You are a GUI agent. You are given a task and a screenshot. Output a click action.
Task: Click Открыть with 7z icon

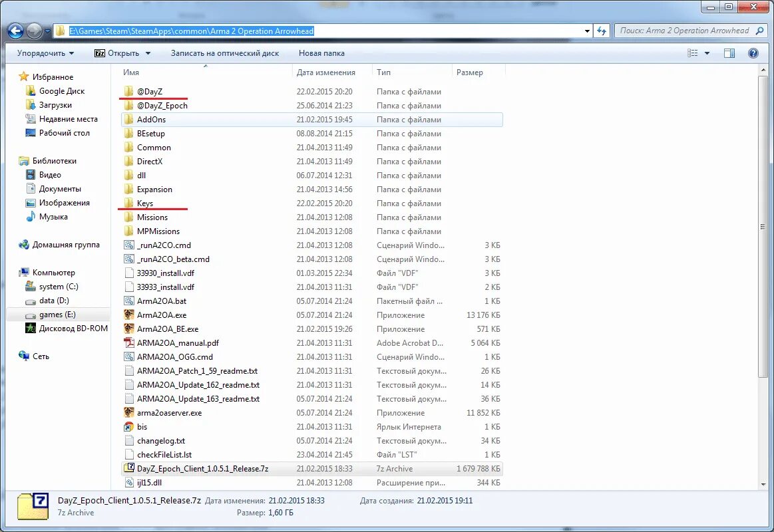[x=117, y=53]
